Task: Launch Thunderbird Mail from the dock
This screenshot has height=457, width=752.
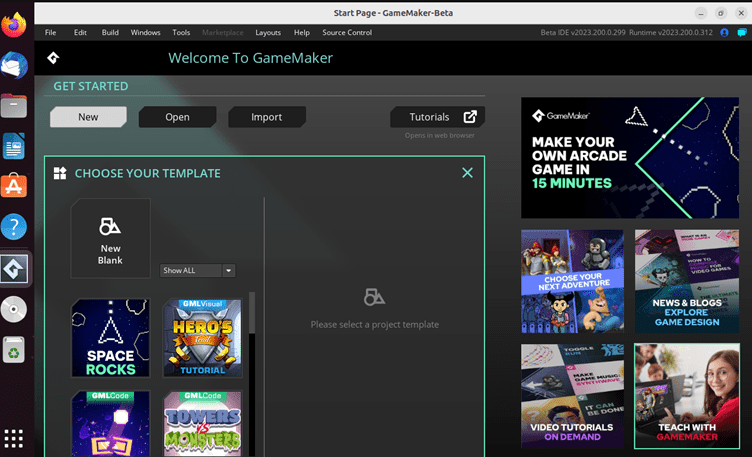Action: [x=14, y=65]
